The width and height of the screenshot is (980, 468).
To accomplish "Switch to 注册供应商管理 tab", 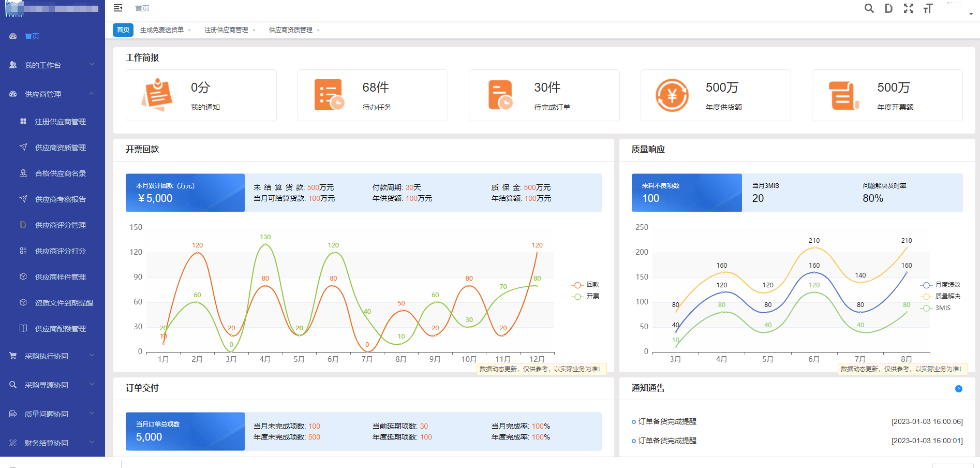I will 226,30.
